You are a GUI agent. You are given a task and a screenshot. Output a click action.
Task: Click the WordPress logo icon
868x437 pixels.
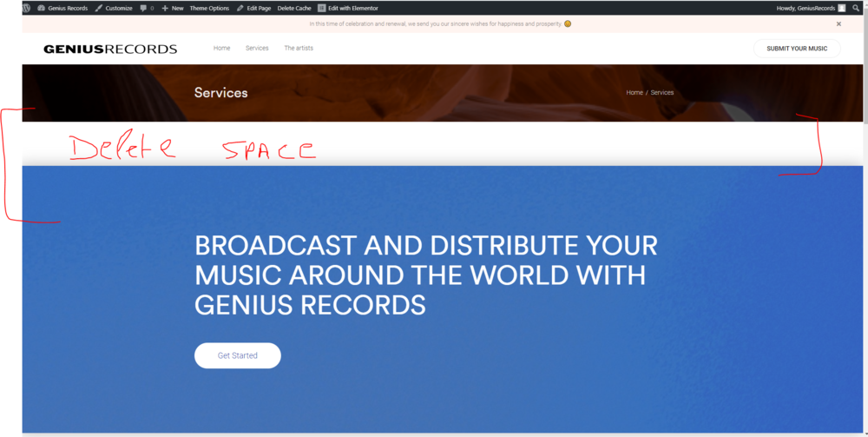[26, 8]
